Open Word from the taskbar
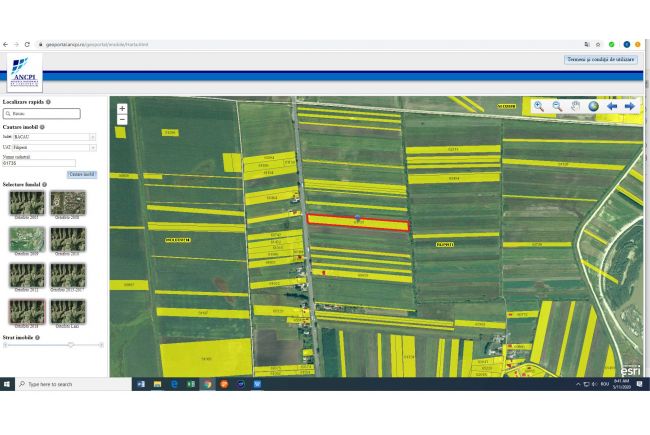The width and height of the screenshot is (650, 435). pos(141,384)
